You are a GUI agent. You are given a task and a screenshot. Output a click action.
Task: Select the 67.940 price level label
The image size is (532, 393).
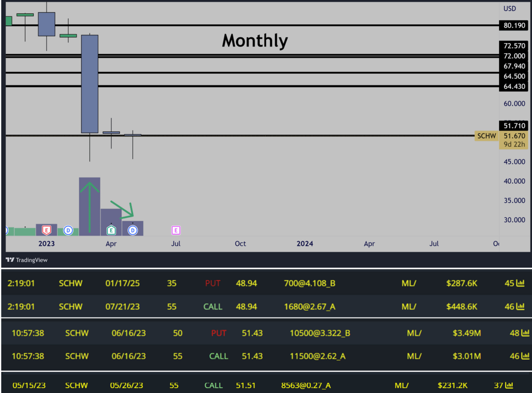click(x=514, y=66)
